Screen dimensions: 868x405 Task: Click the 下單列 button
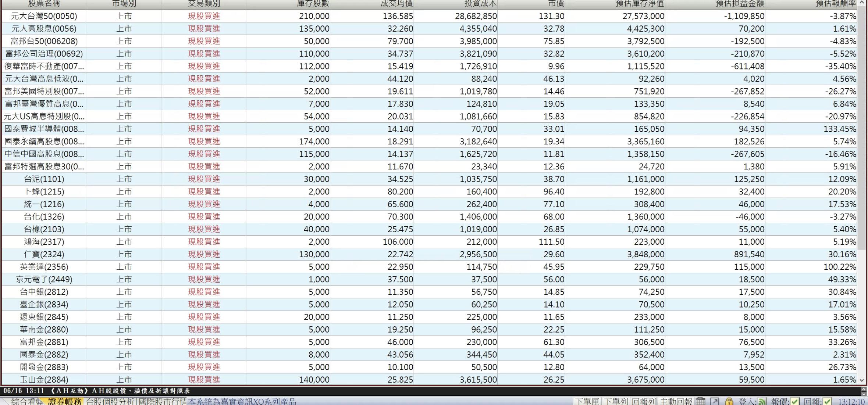click(616, 401)
